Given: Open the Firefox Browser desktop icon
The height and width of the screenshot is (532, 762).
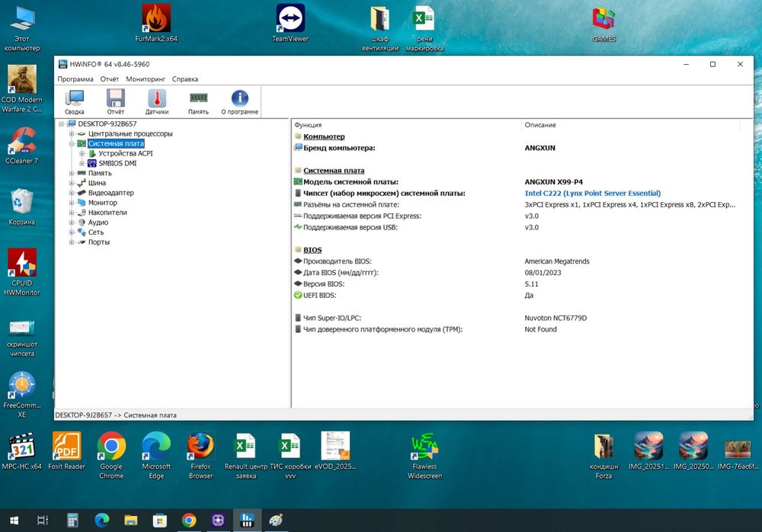Looking at the screenshot, I should point(200,456).
